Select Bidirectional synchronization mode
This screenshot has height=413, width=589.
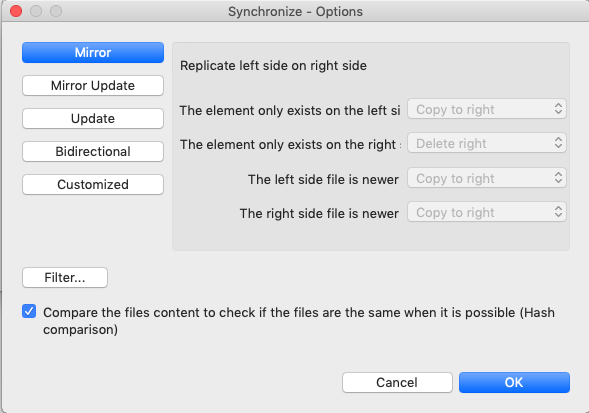[93, 151]
